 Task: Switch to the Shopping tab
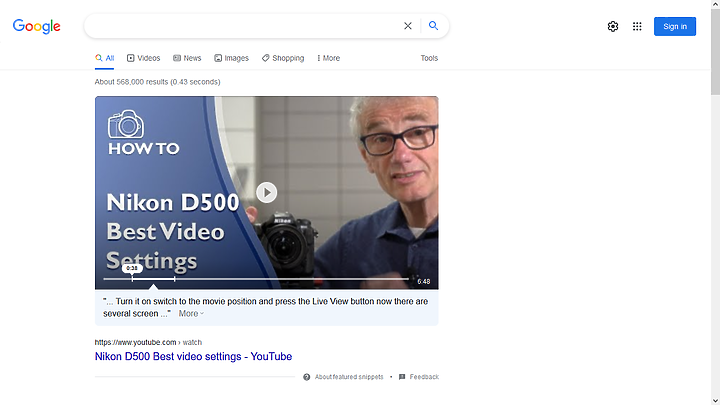283,58
